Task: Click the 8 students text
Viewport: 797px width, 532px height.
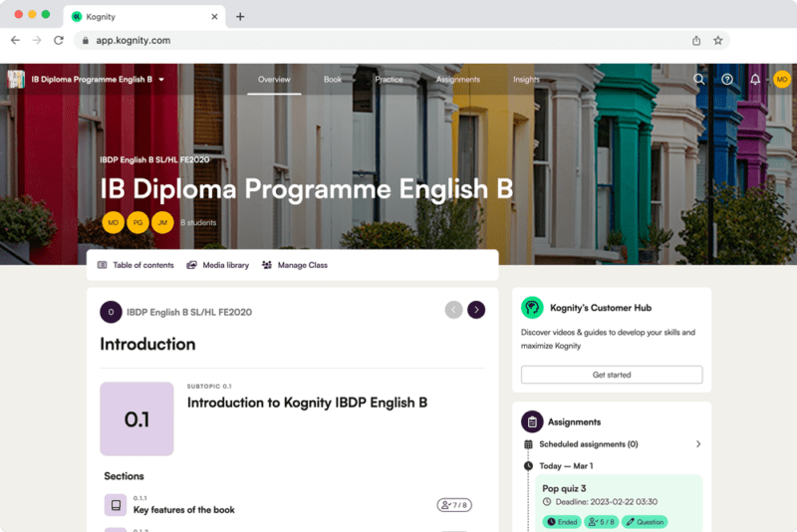Action: click(x=198, y=222)
